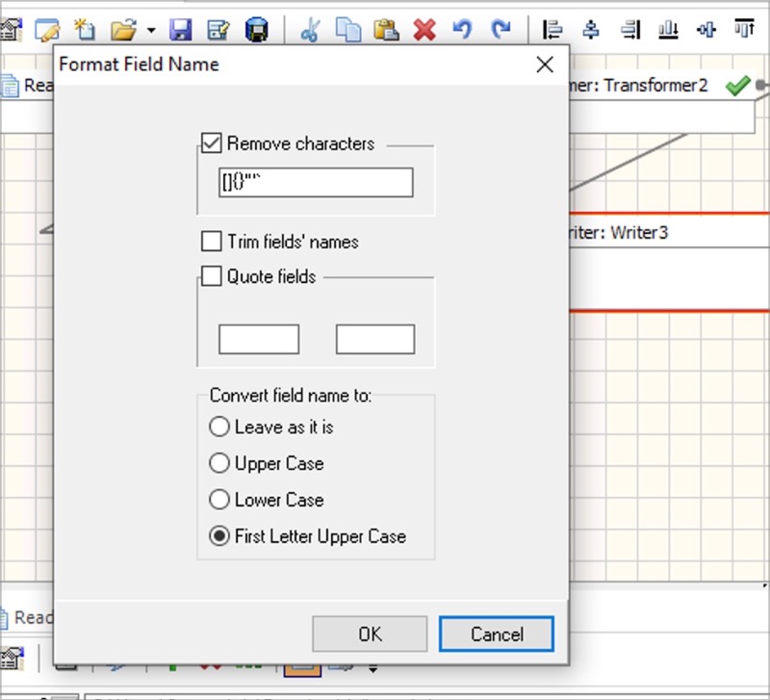Screen dimensions: 770x700
Task: Enable Trim fields' names checkbox
Action: 211,241
